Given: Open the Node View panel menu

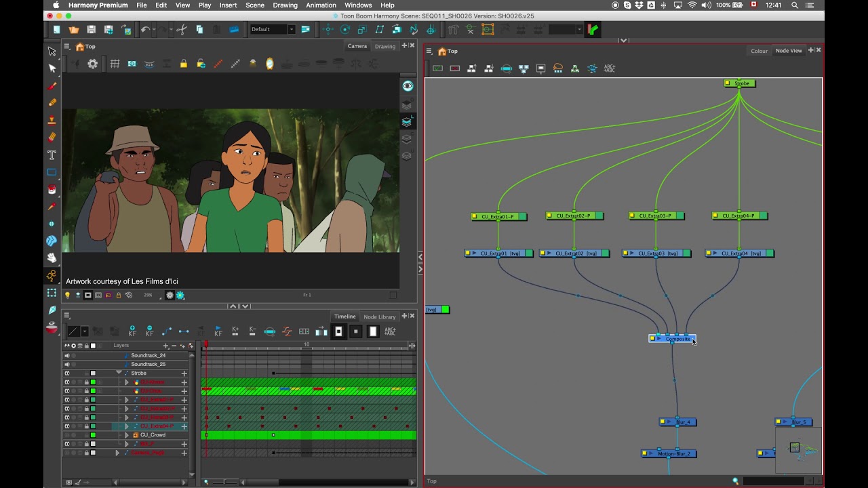Looking at the screenshot, I should [x=429, y=51].
